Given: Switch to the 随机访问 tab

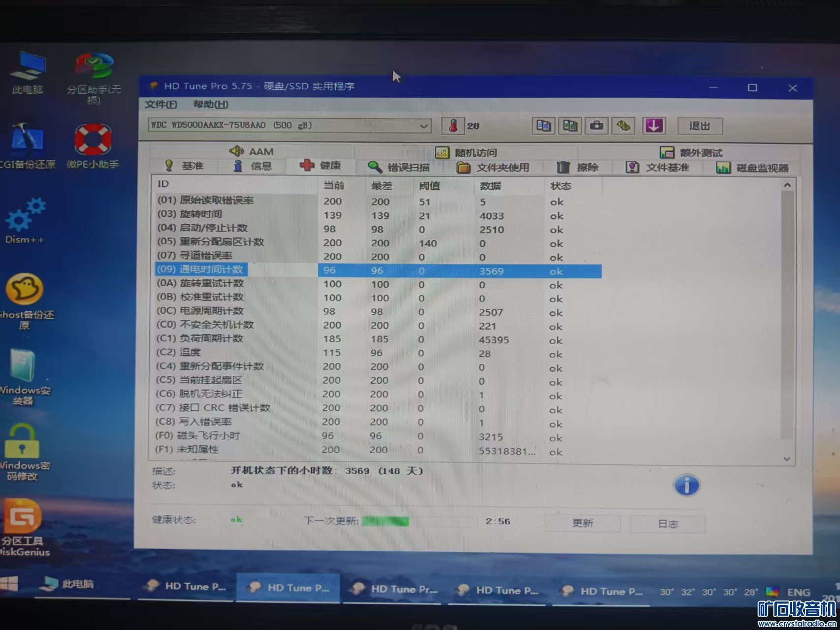Looking at the screenshot, I should pos(466,153).
